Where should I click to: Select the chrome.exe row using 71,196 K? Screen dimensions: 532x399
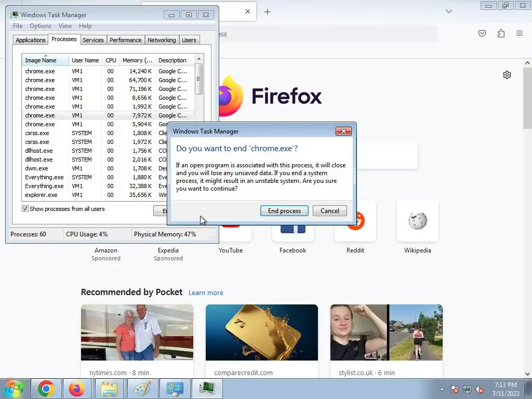coord(108,89)
